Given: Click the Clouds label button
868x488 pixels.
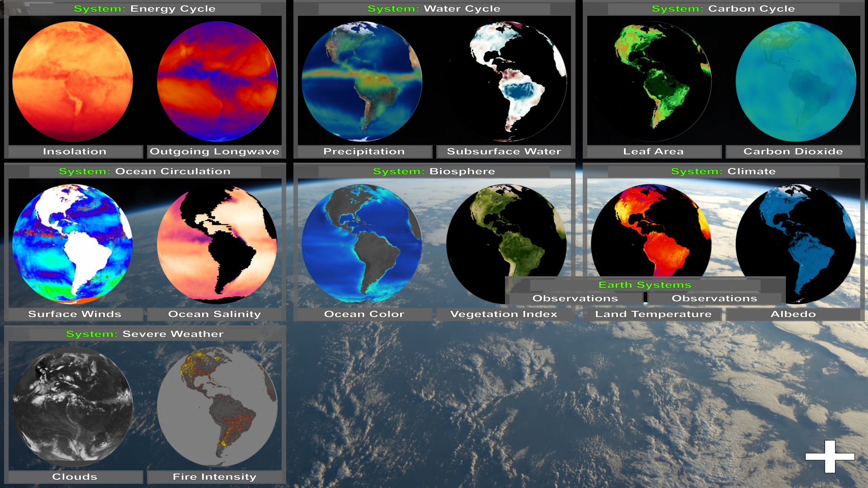Looking at the screenshot, I should pyautogui.click(x=75, y=477).
